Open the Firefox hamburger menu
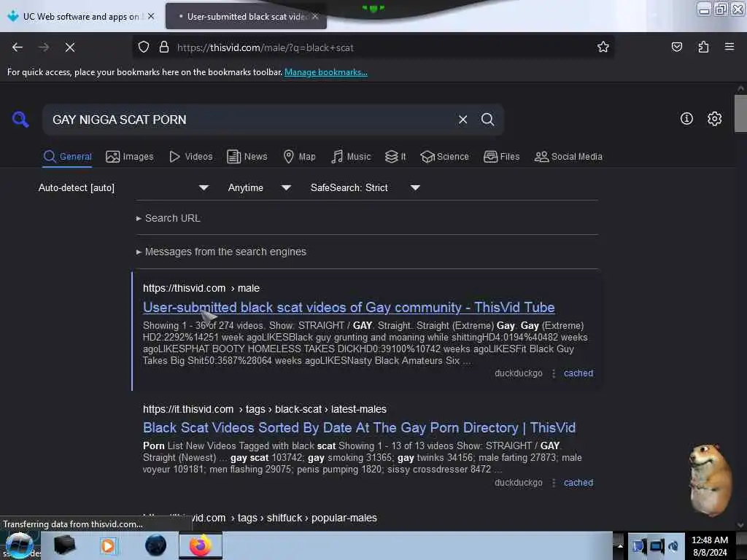747x560 pixels. coord(729,47)
